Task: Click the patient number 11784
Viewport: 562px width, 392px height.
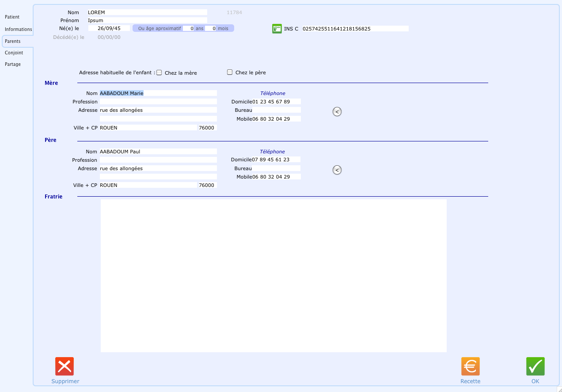Action: [x=234, y=12]
